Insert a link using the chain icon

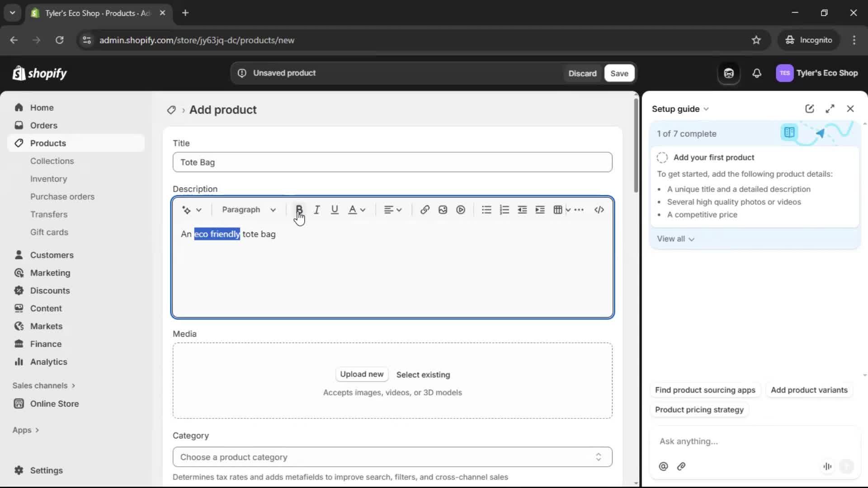point(424,210)
